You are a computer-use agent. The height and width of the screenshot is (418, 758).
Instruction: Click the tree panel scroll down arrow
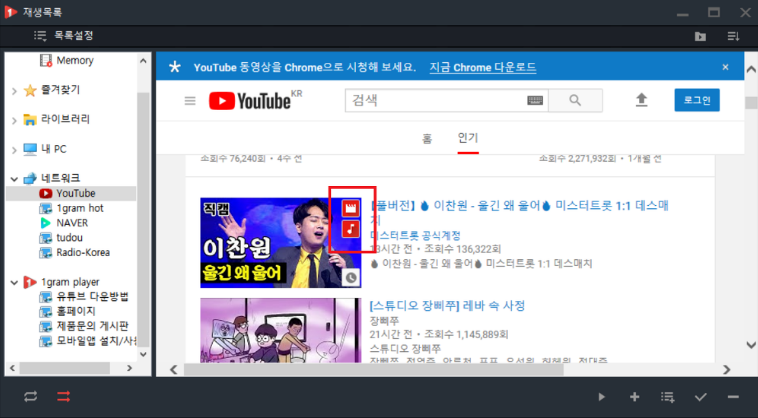(143, 354)
